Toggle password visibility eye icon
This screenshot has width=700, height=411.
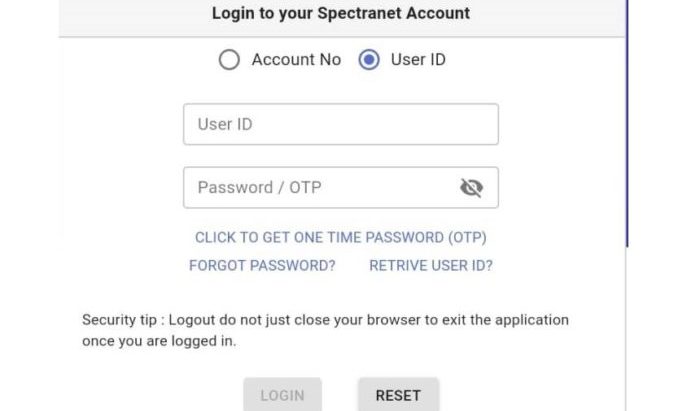(471, 187)
